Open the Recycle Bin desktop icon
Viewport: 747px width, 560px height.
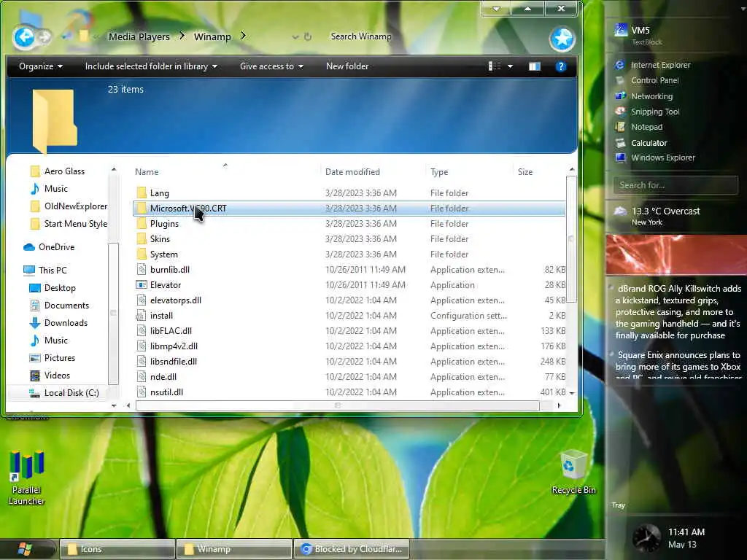click(573, 472)
